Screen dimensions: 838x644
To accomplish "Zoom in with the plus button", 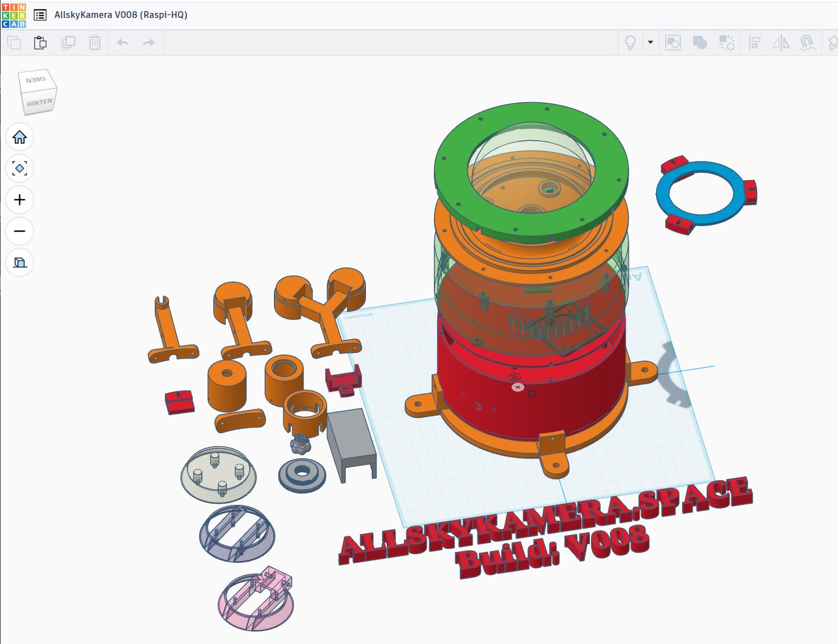I will point(20,200).
